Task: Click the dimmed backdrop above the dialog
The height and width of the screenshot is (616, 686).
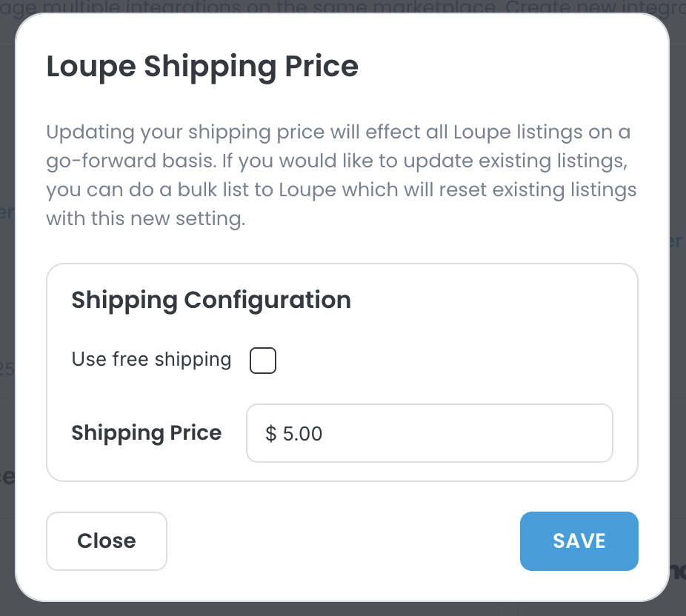Action: (x=341, y=6)
